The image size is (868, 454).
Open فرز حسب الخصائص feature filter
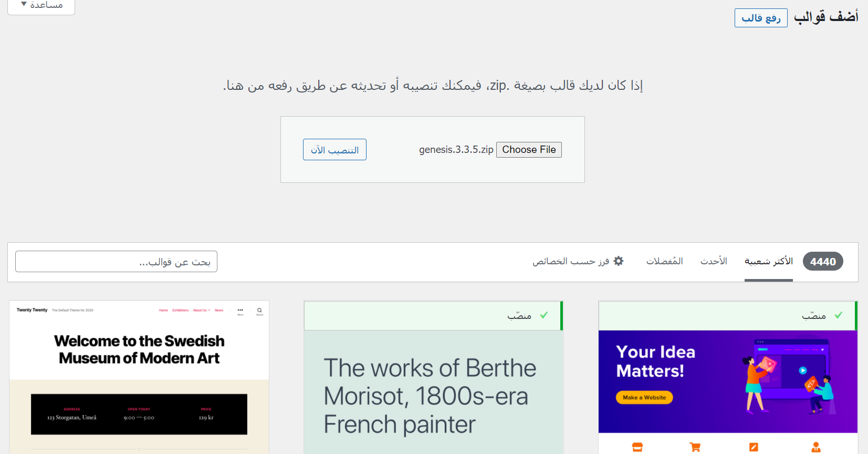(x=578, y=261)
